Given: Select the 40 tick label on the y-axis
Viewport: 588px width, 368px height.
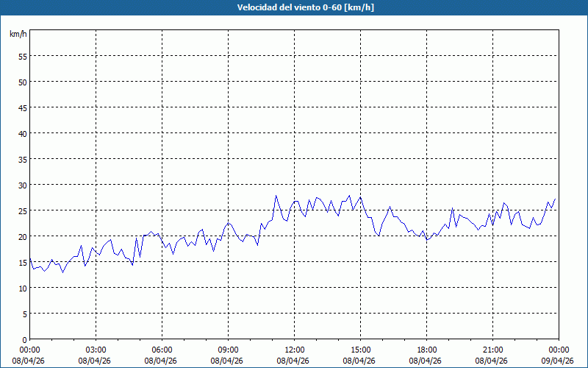Looking at the screenshot, I should click(x=22, y=133).
